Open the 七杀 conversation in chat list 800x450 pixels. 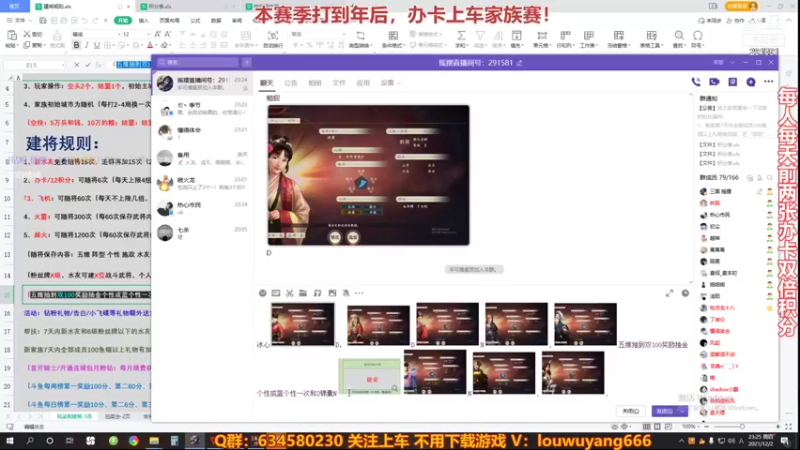[x=203, y=233]
